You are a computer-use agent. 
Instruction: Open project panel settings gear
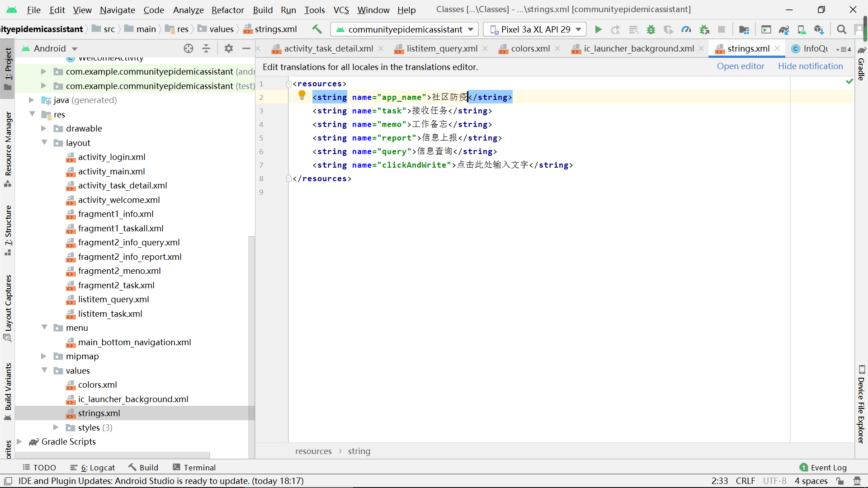(x=229, y=48)
